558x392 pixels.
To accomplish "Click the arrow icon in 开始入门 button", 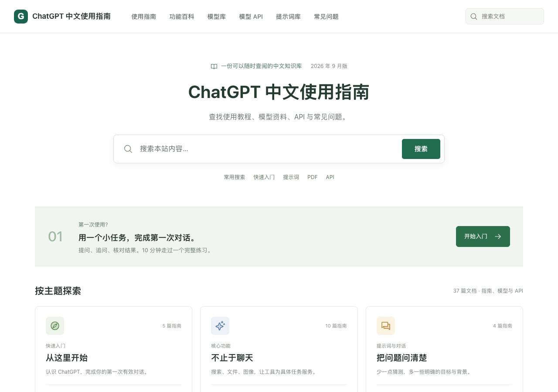I will tap(498, 237).
